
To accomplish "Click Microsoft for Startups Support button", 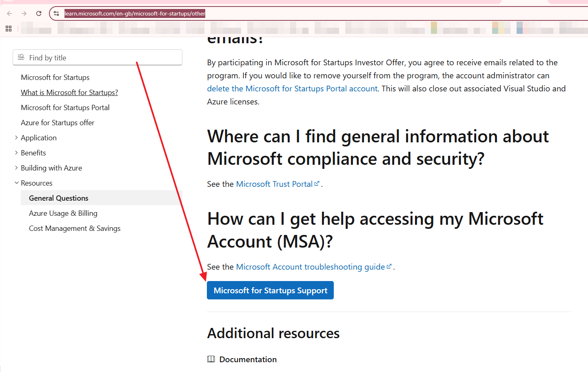I will pos(270,290).
